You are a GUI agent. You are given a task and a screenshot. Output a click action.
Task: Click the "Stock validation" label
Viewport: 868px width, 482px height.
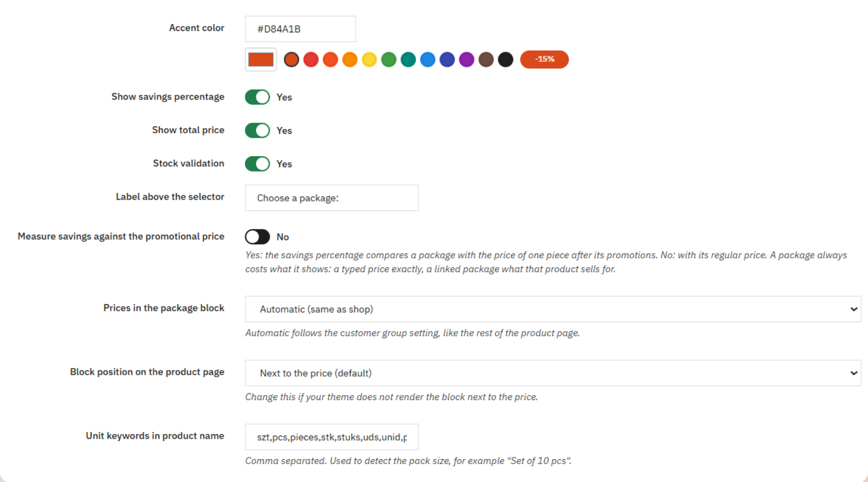pyautogui.click(x=189, y=163)
